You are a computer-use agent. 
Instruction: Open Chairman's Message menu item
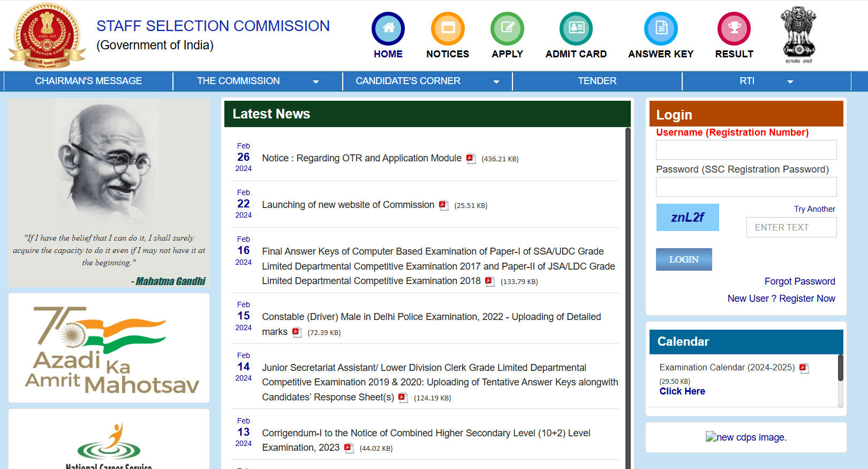88,81
